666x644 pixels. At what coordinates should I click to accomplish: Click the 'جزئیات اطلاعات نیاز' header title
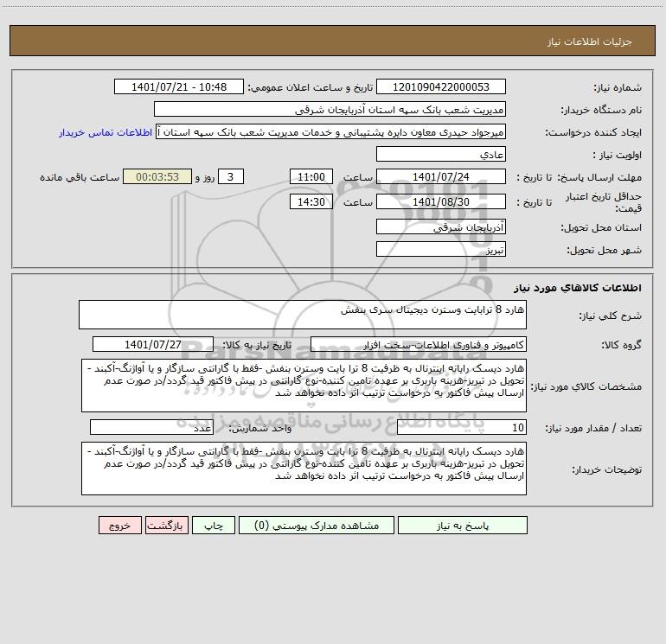(590, 41)
